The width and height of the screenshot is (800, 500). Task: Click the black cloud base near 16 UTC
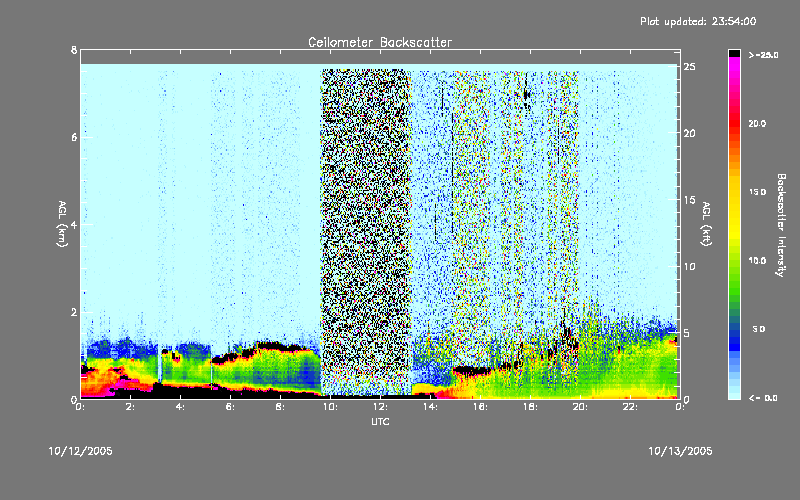pyautogui.click(x=471, y=370)
